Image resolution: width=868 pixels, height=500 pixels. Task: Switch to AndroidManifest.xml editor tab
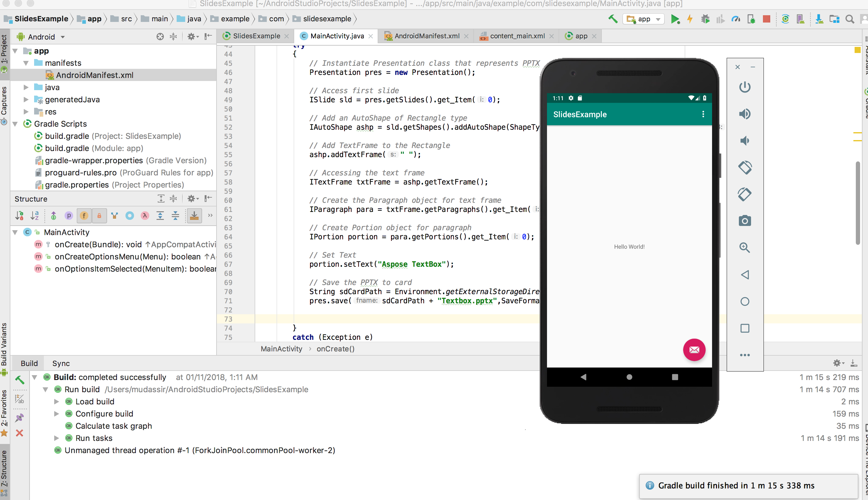tap(426, 36)
